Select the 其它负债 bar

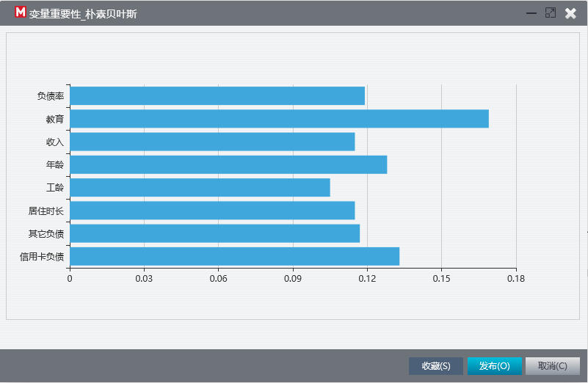pyautogui.click(x=215, y=233)
